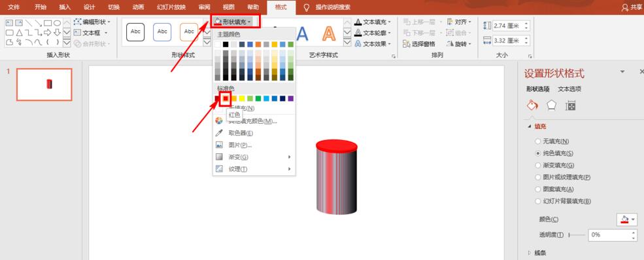Select 纯色填充(S) radio button
This screenshot has width=644, height=260.
[x=537, y=153]
